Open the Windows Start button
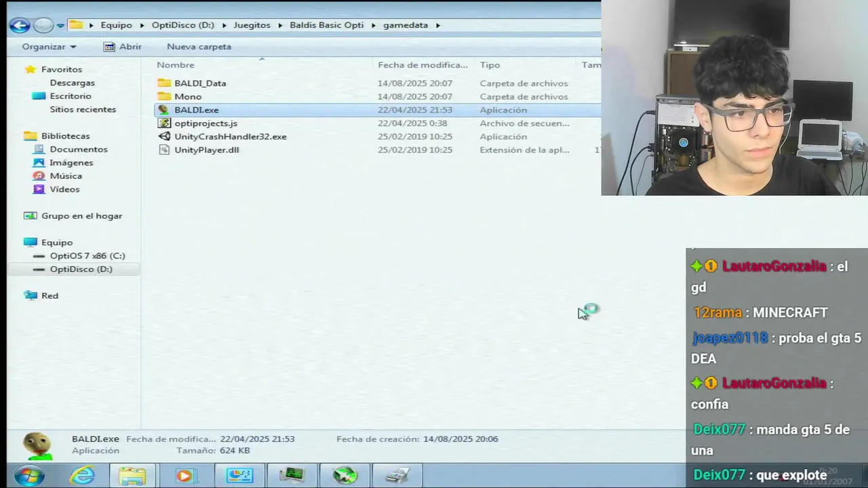The image size is (868, 488). coord(29,476)
